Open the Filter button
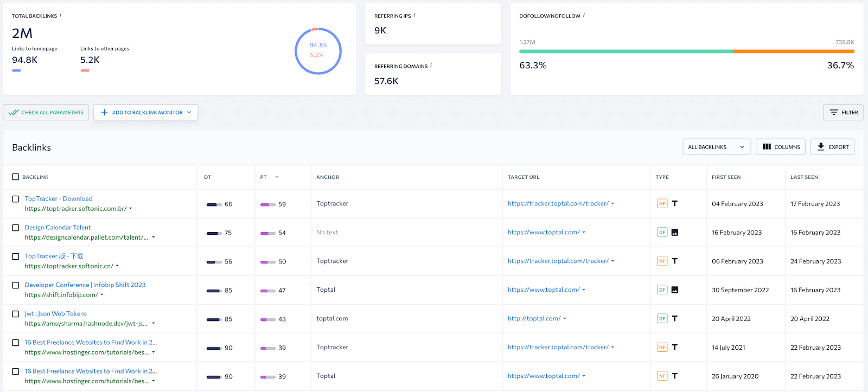The height and width of the screenshot is (392, 868). [843, 112]
